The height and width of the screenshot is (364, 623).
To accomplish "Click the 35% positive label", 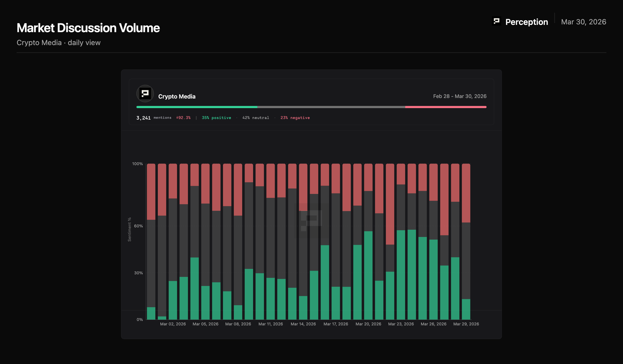I will pos(216,118).
